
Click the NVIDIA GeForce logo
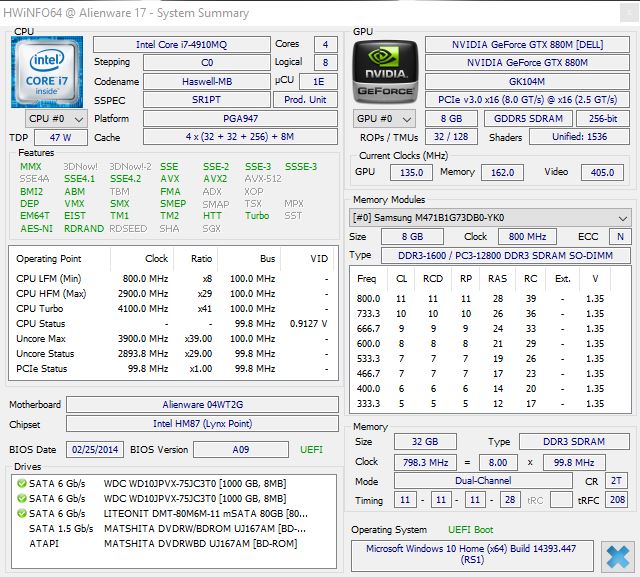(x=385, y=72)
